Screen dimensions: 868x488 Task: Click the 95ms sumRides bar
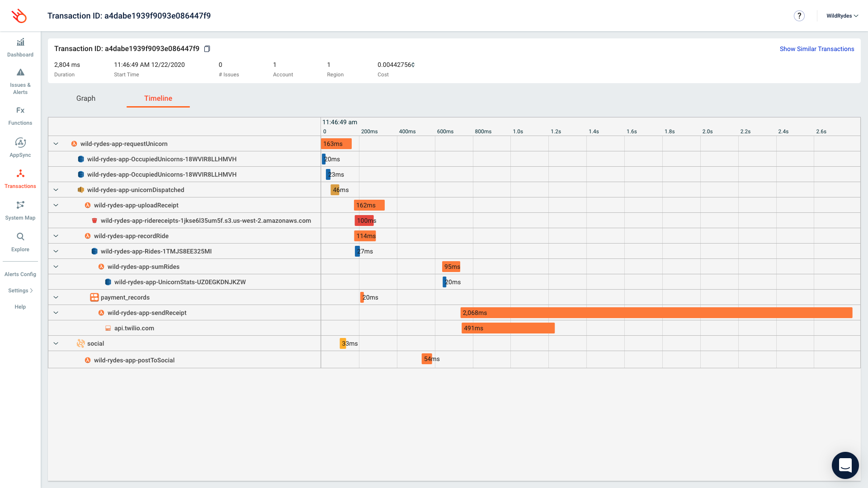pos(451,267)
